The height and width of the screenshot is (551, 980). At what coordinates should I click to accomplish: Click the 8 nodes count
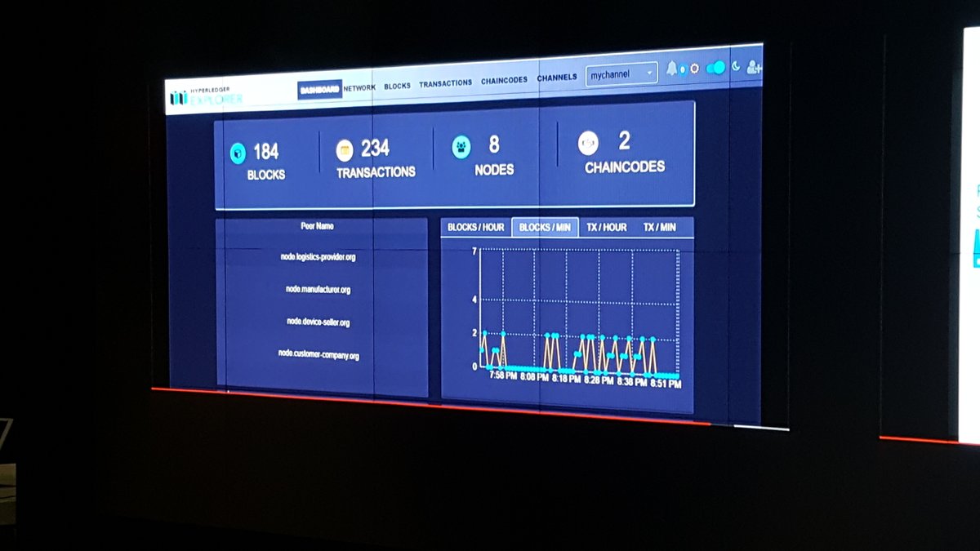[x=494, y=145]
